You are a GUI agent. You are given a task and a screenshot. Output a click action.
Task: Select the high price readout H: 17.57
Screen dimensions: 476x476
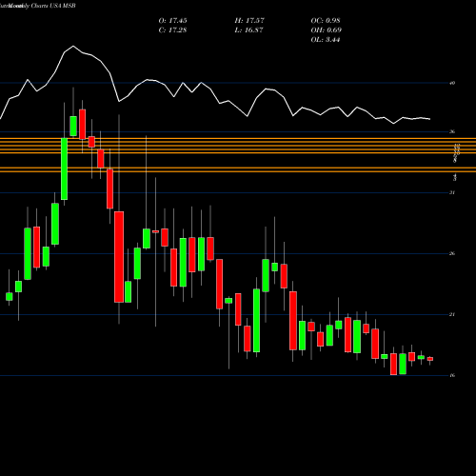click(x=249, y=21)
